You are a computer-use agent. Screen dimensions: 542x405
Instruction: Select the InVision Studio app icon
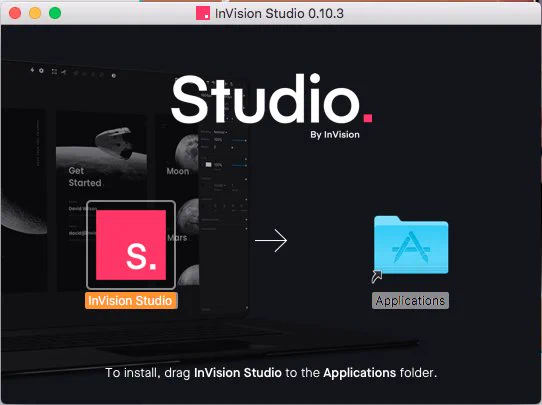click(131, 245)
